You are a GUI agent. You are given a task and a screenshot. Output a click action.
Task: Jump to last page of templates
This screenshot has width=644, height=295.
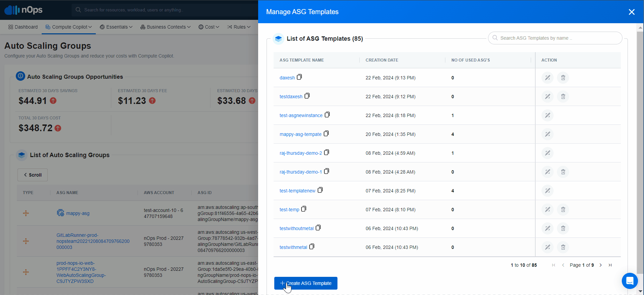pyautogui.click(x=610, y=265)
